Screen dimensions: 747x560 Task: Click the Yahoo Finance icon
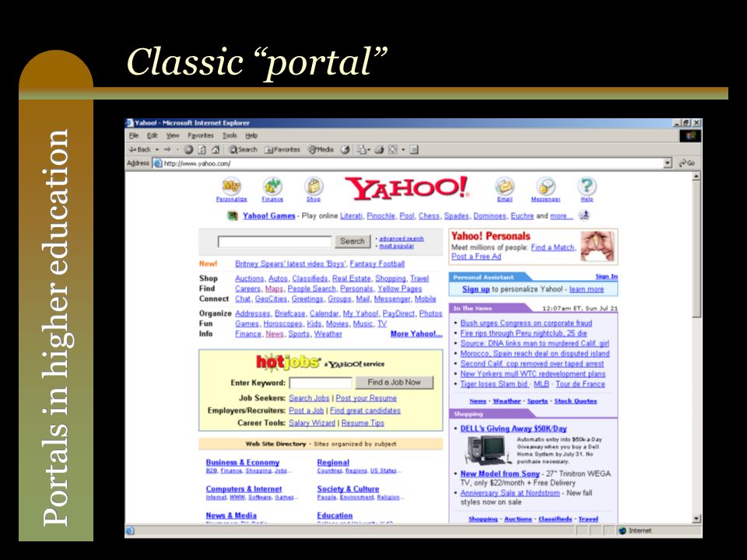[x=272, y=186]
